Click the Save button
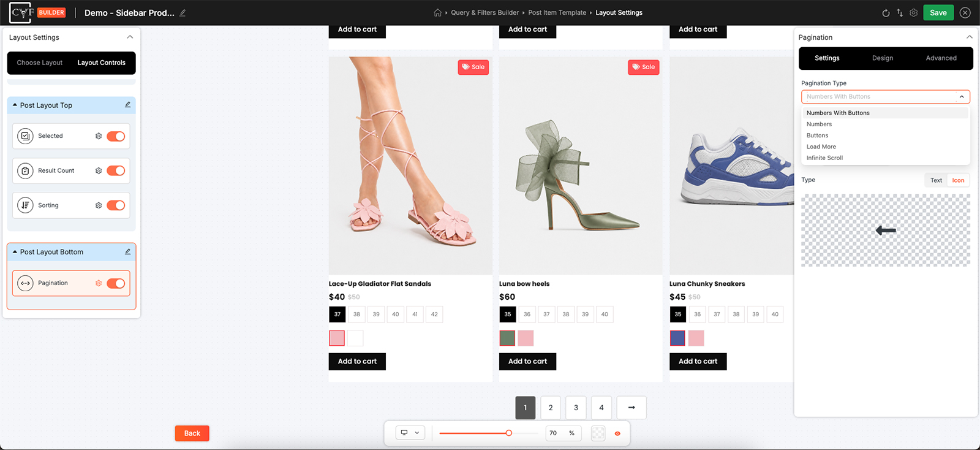 click(938, 13)
